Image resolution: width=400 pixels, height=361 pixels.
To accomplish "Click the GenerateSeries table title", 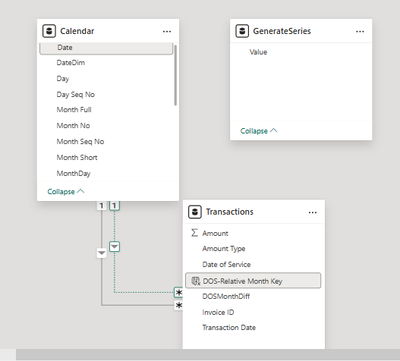I will 282,31.
